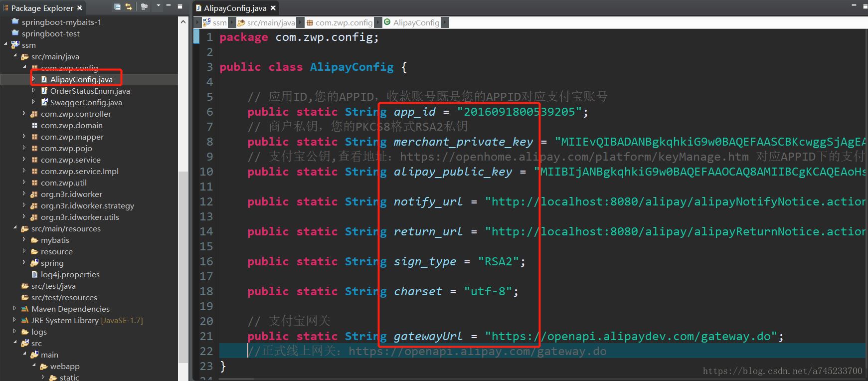Click com.zwp.util package icon
The width and height of the screenshot is (868, 381).
pyautogui.click(x=34, y=183)
